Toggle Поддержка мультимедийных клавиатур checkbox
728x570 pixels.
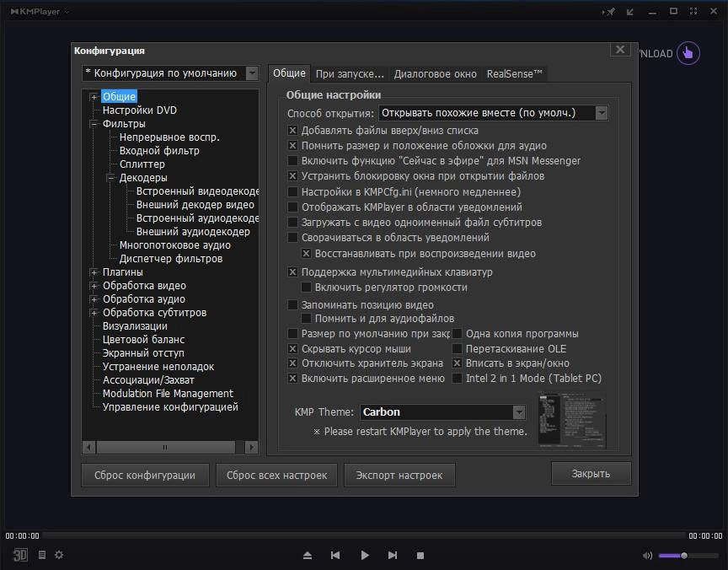pos(292,272)
